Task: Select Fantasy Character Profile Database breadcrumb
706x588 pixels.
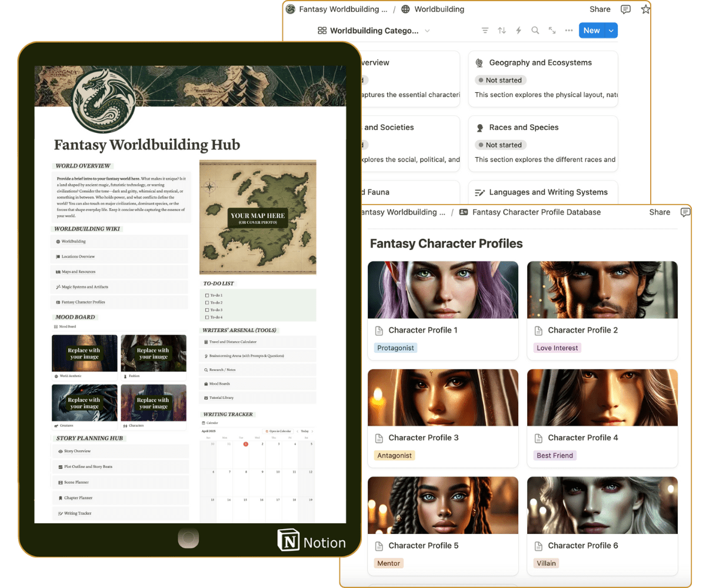Action: click(536, 212)
